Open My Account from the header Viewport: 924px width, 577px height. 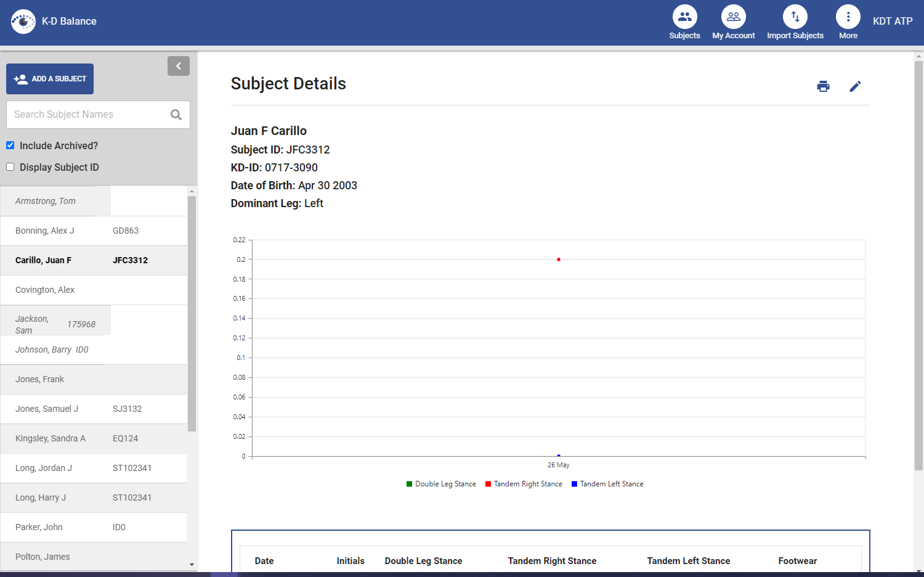tap(733, 17)
